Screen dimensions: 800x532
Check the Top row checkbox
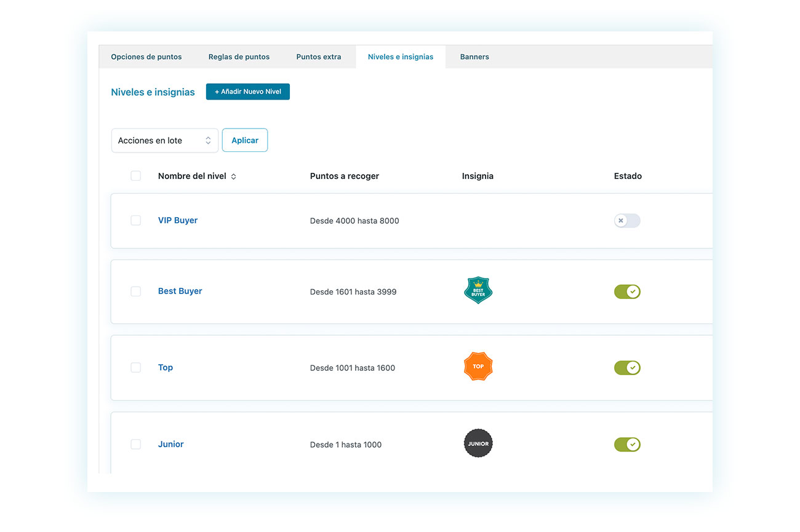[136, 367]
